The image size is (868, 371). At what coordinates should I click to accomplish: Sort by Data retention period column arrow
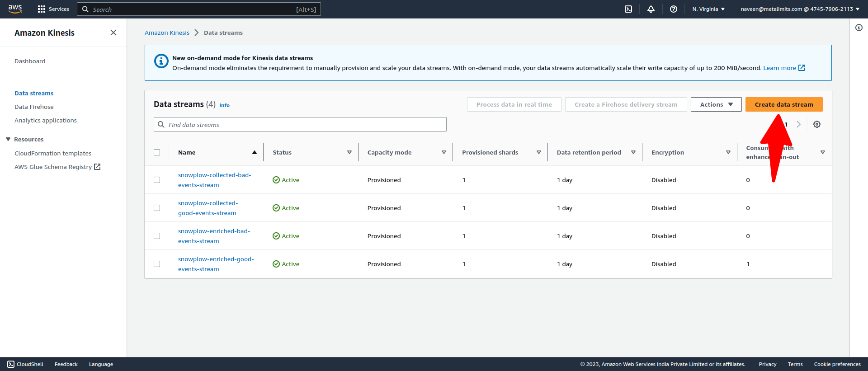pyautogui.click(x=633, y=152)
